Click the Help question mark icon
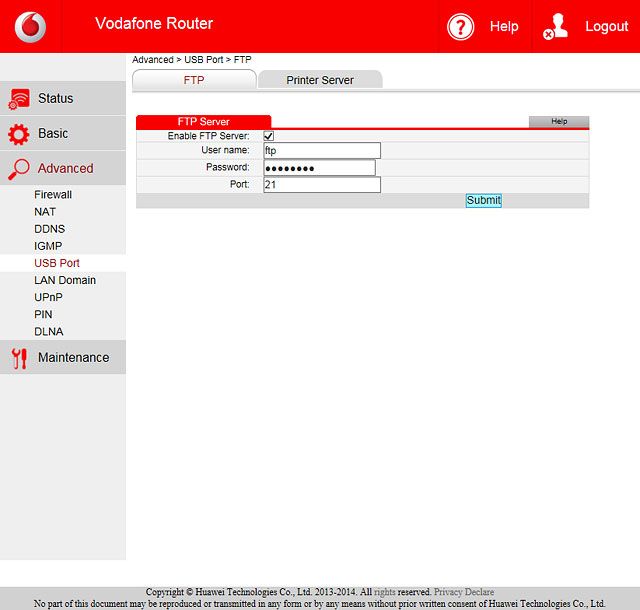The height and width of the screenshot is (610, 640). tap(460, 27)
